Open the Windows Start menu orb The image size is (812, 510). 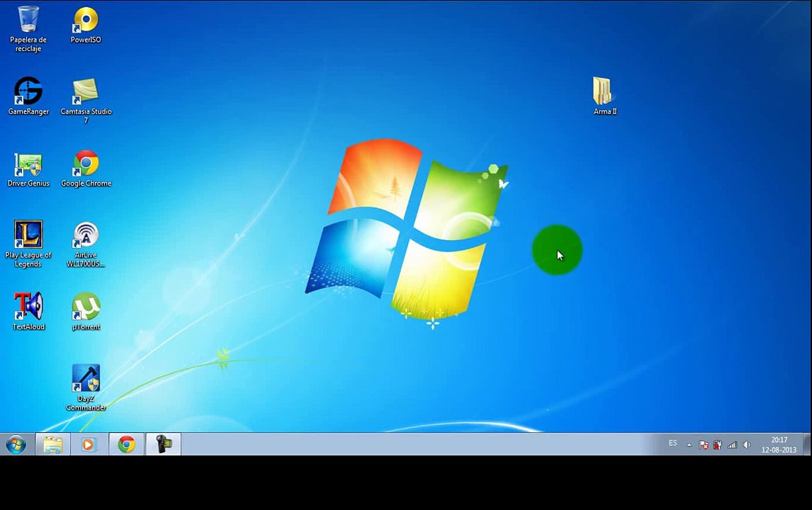pyautogui.click(x=16, y=444)
